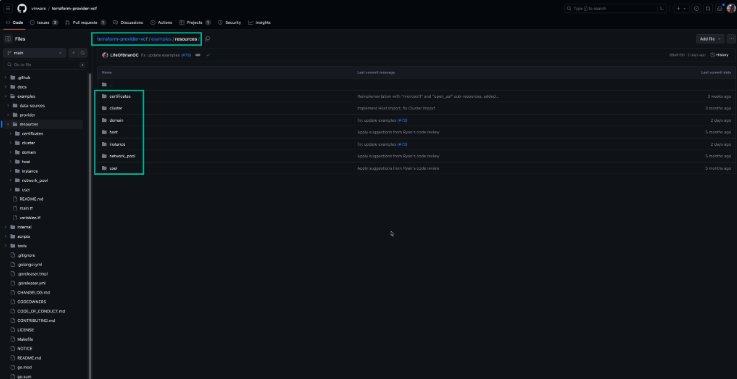737x379 pixels.
Task: Expand the data-sources folder chevron
Action: point(8,106)
